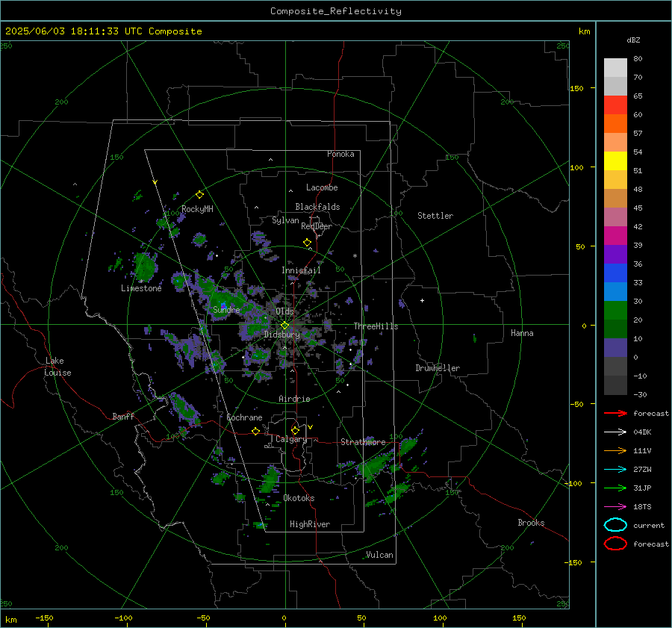Select the red 60–65 dBZ swatch
This screenshot has width=672, height=628.
615,105
